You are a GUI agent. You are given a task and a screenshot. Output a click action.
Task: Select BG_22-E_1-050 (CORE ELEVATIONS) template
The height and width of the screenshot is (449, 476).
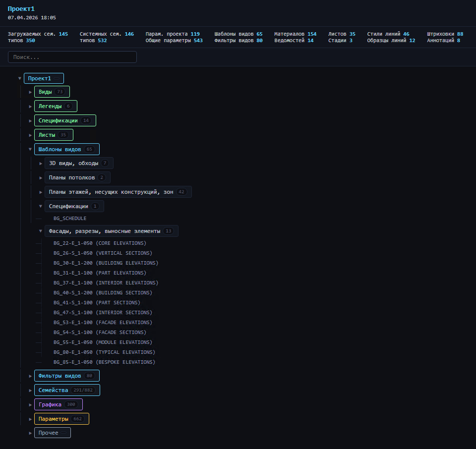pyautogui.click(x=100, y=243)
